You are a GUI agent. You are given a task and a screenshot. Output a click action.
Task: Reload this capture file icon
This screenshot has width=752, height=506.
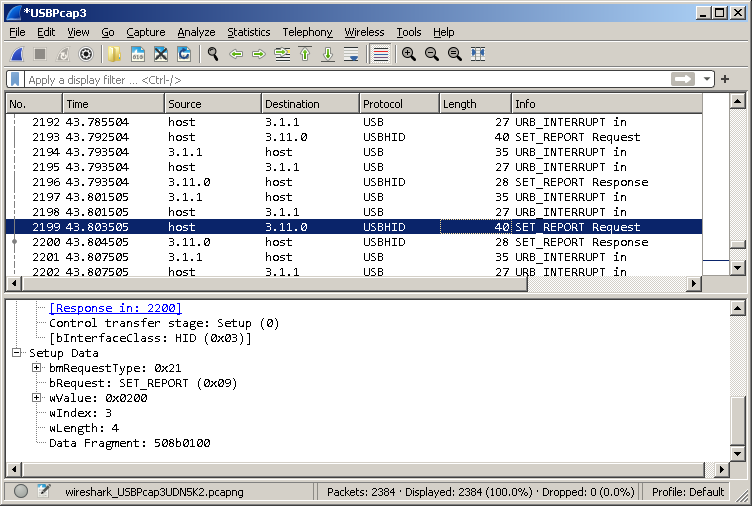pos(184,54)
